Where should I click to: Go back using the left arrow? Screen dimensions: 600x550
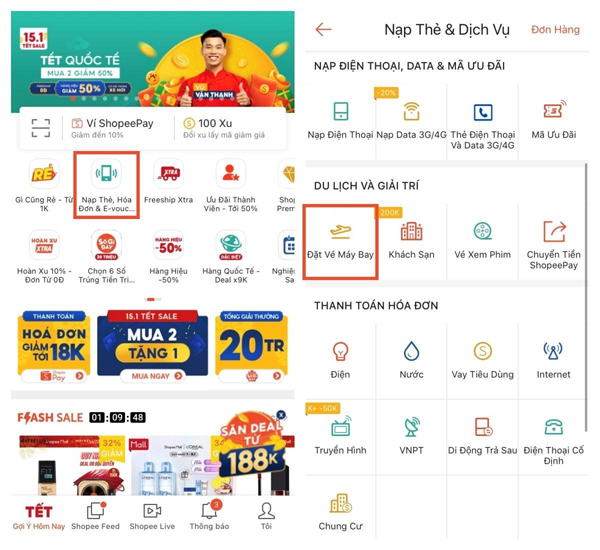click(323, 29)
